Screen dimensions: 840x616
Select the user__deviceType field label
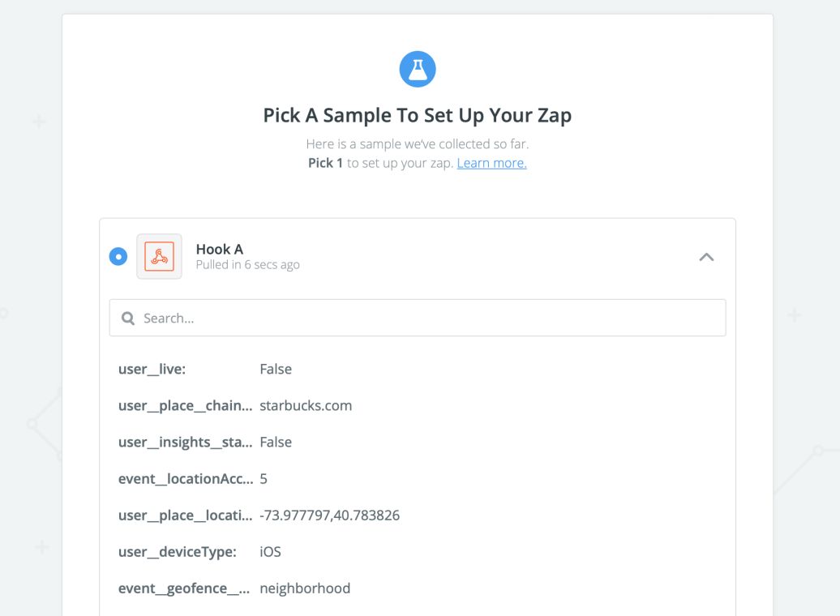[178, 552]
